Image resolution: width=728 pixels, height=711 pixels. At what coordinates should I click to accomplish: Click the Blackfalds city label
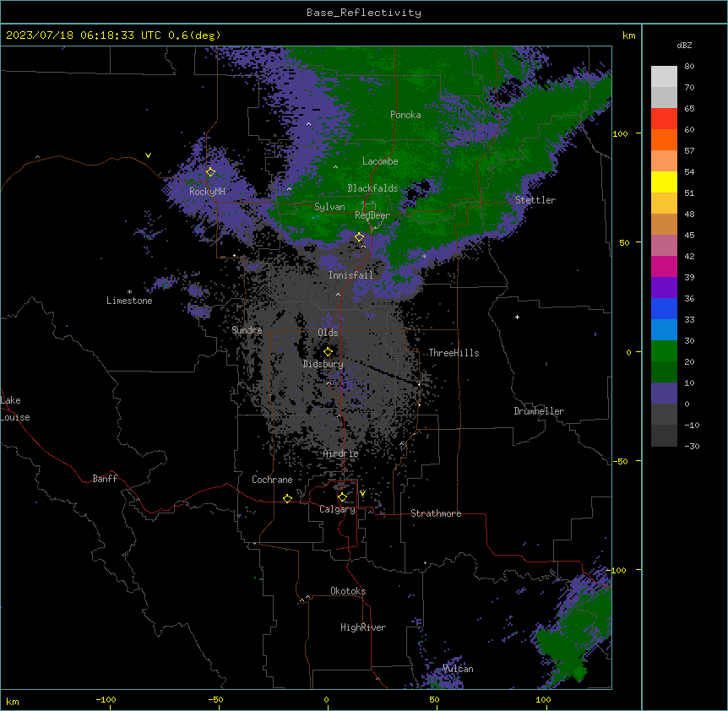coord(372,188)
